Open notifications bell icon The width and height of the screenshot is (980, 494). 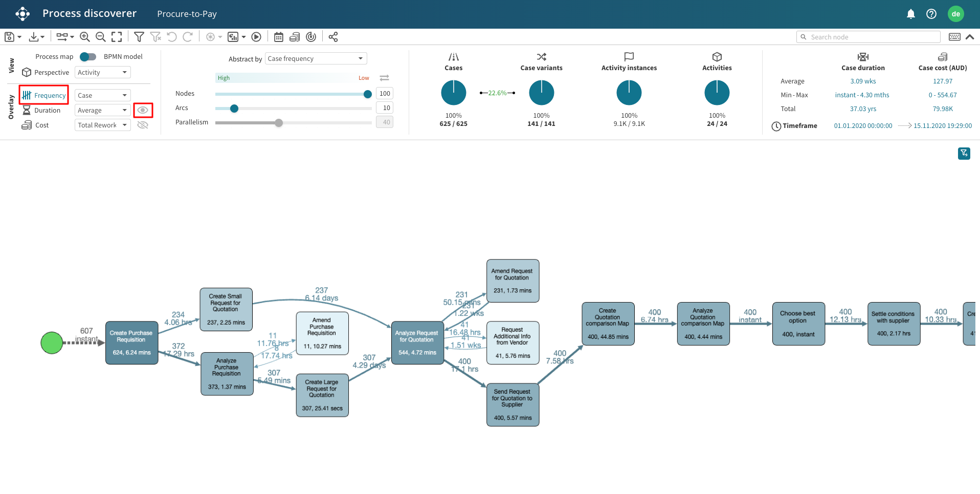tap(910, 14)
